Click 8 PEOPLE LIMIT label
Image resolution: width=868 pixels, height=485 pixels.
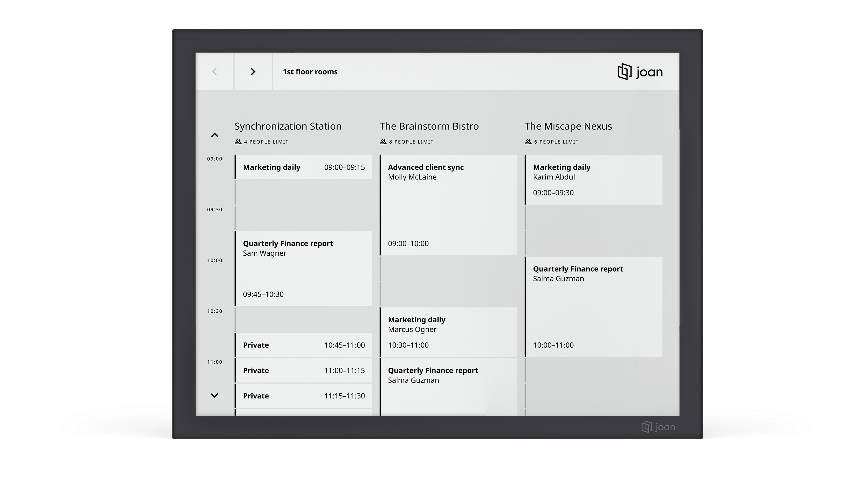411,142
